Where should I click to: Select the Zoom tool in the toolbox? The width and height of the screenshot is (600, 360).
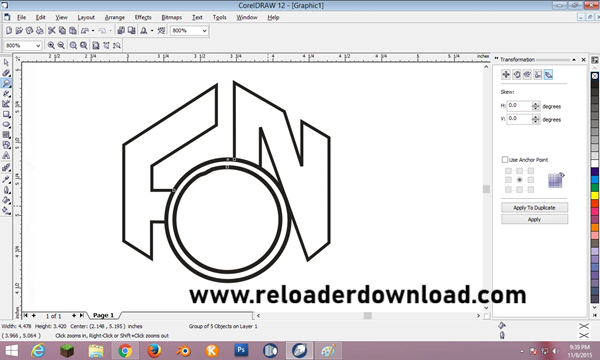pos(6,83)
